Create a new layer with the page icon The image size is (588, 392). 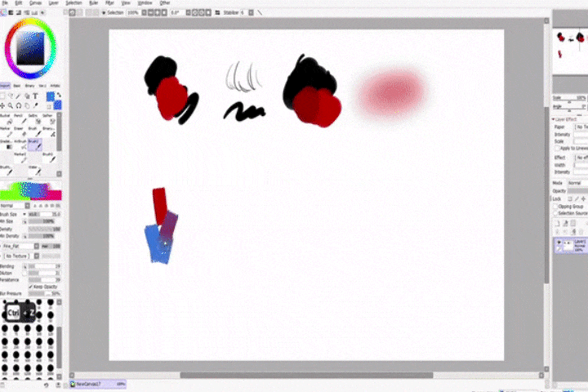point(557,223)
